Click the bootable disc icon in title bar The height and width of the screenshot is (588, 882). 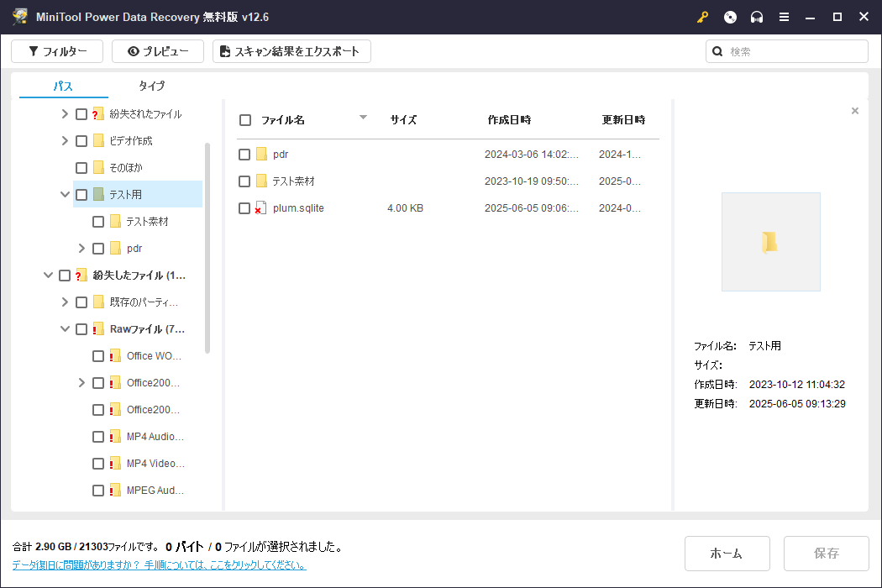730,17
